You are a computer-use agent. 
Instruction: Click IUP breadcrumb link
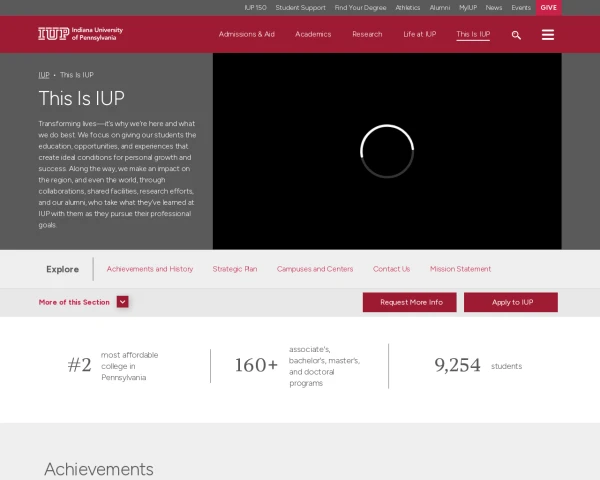44,75
